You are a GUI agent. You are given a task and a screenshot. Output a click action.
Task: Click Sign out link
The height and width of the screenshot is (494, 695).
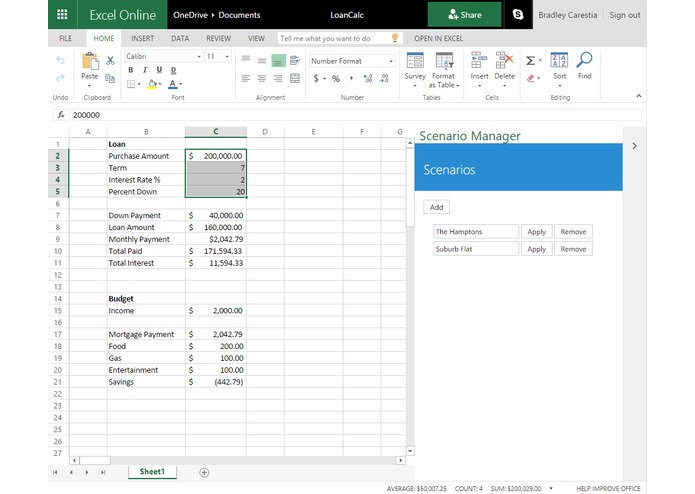(x=625, y=15)
